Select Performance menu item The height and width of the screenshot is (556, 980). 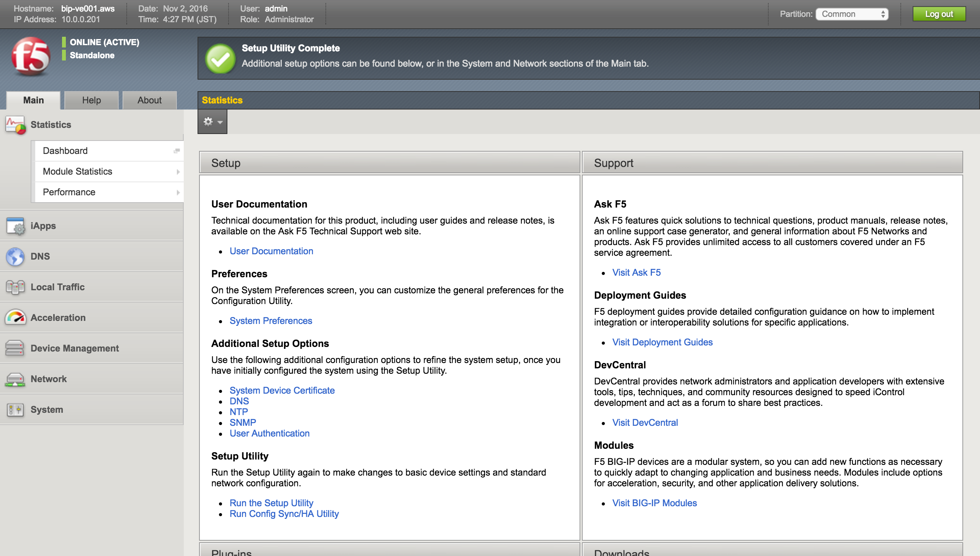(x=109, y=192)
